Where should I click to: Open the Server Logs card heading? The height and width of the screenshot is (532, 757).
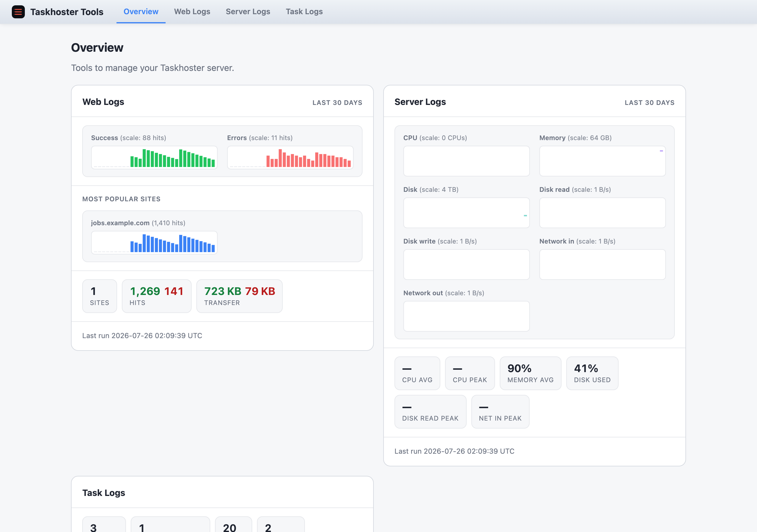420,102
